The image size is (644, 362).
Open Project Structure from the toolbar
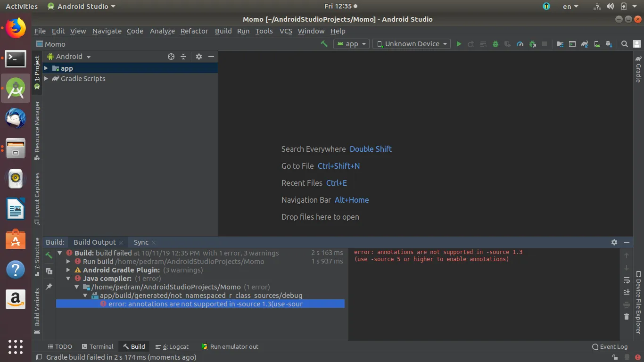(560, 44)
